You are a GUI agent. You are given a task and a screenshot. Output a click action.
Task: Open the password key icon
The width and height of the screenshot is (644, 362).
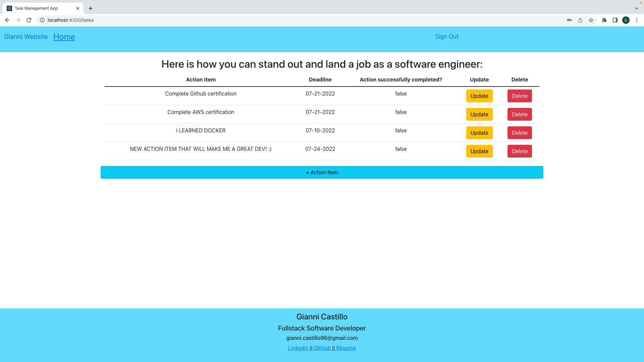coord(570,20)
